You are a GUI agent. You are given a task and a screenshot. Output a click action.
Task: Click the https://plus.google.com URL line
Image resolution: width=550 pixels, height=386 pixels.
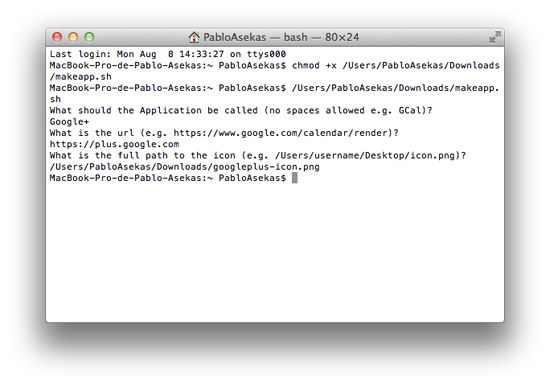pyautogui.click(x=114, y=144)
